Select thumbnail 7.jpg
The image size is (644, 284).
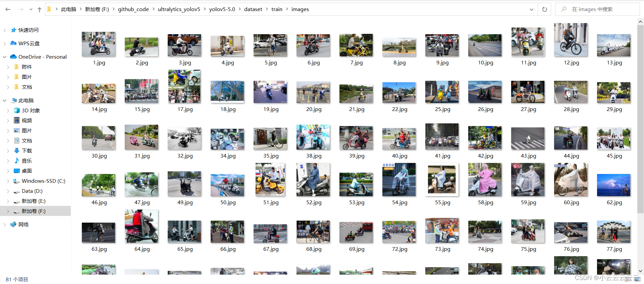click(x=356, y=45)
